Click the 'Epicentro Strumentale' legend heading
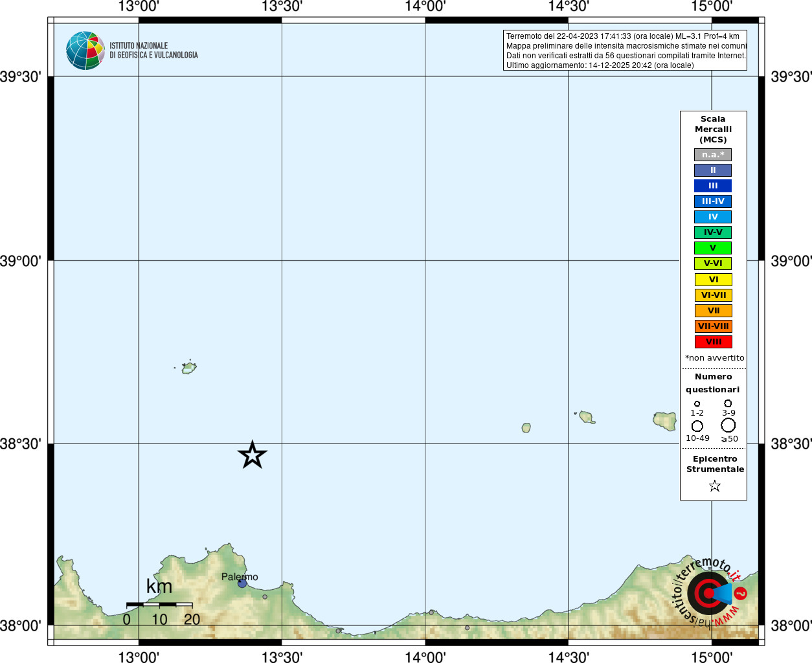 [x=715, y=464]
